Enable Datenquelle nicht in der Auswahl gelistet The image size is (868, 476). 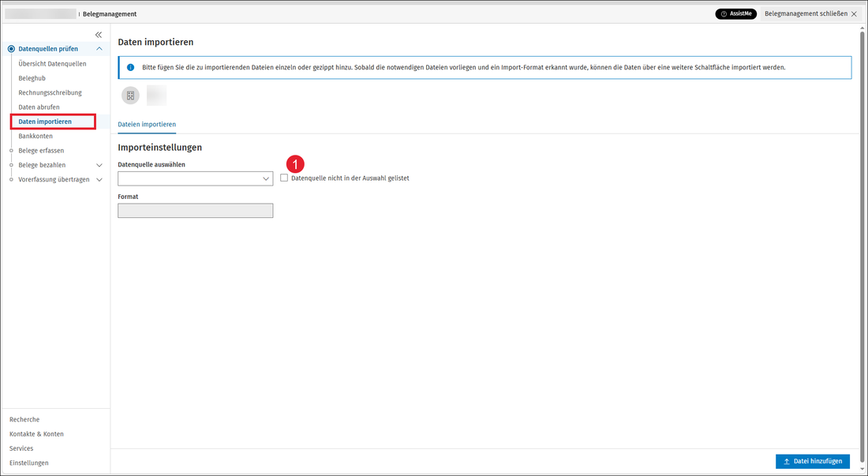pos(284,178)
